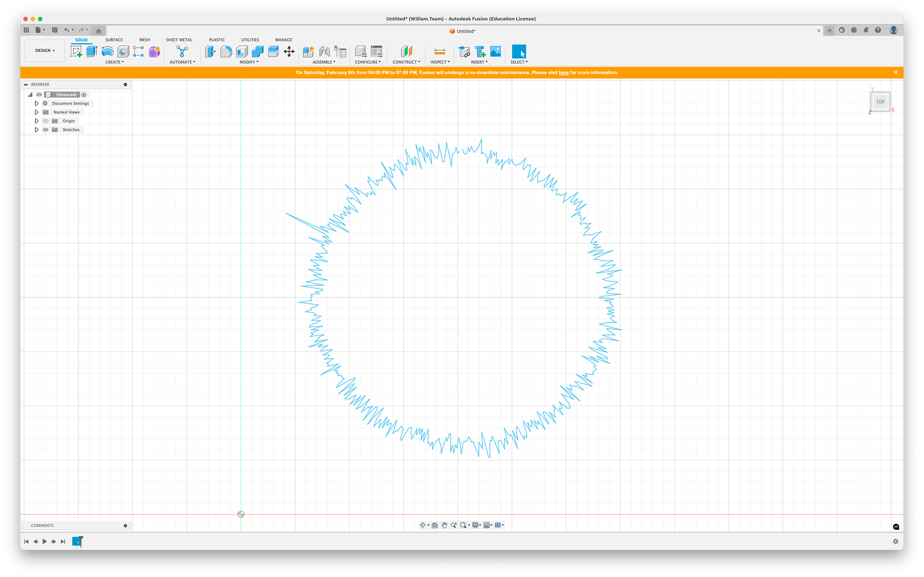Dismiss the orange maintenance banner
Screen dimensions: 924x577
tap(896, 73)
